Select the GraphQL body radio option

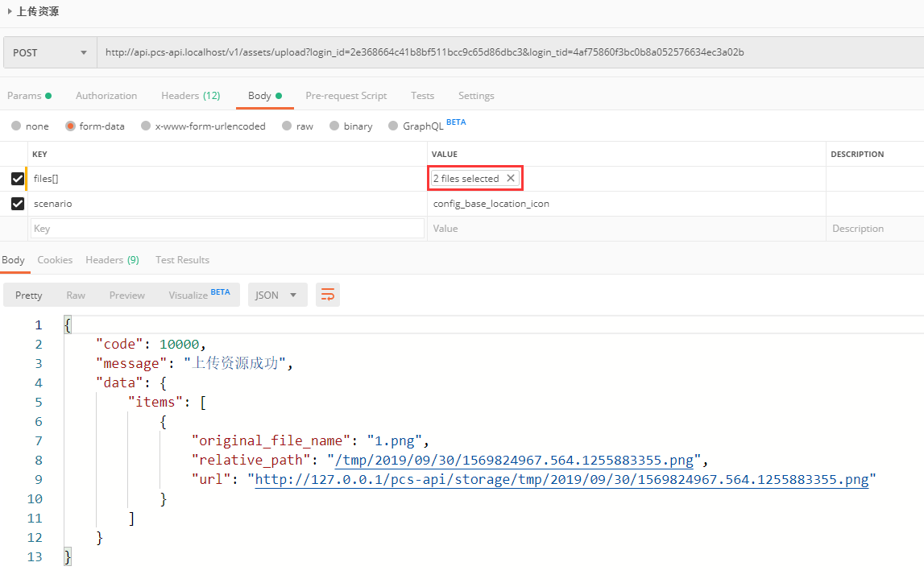tap(393, 126)
